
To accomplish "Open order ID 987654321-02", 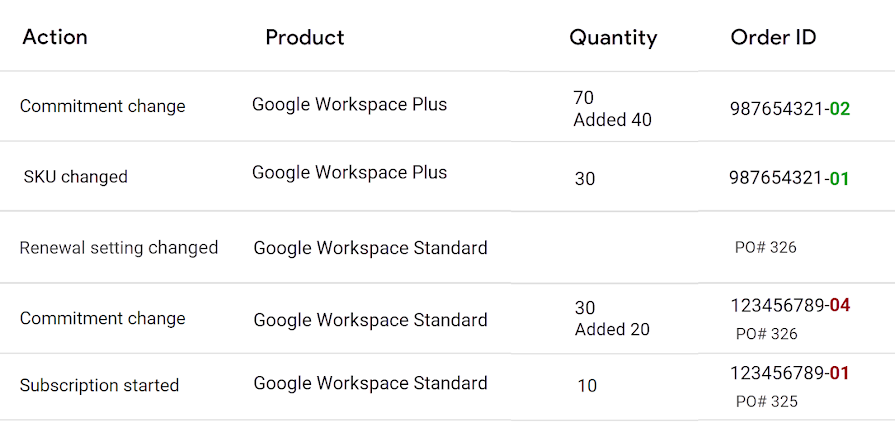I will point(790,108).
